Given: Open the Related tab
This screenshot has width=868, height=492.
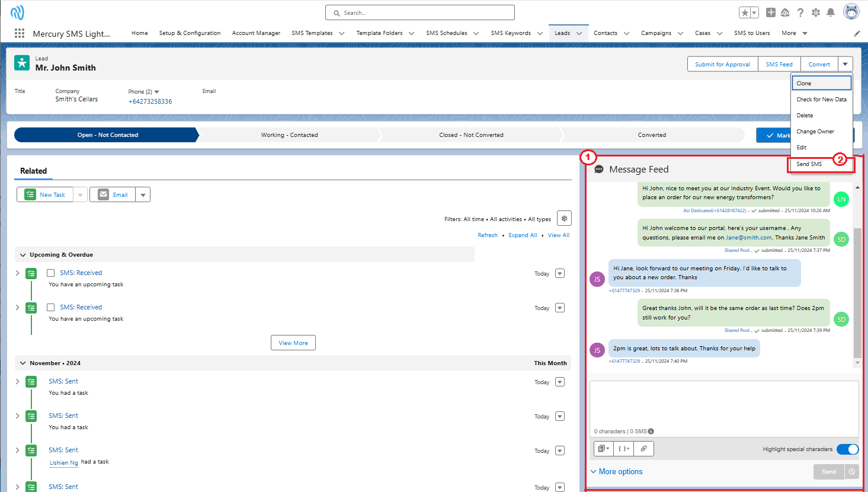Looking at the screenshot, I should point(33,171).
